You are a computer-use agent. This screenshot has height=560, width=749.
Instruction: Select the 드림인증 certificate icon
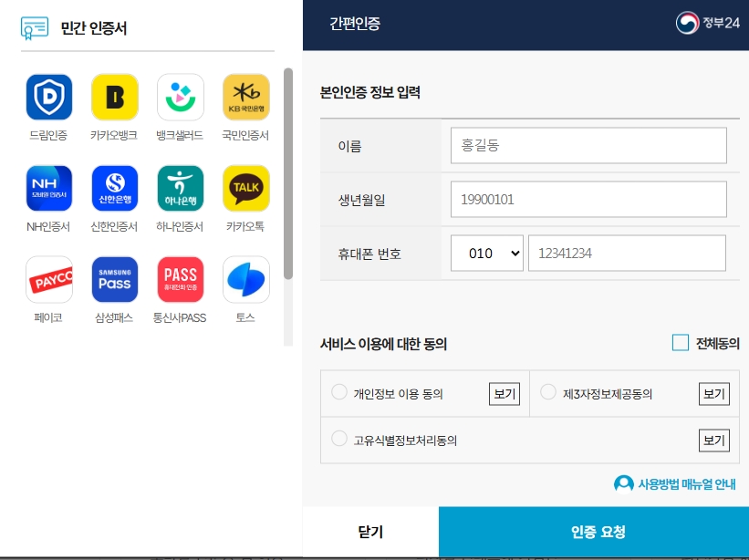(49, 97)
